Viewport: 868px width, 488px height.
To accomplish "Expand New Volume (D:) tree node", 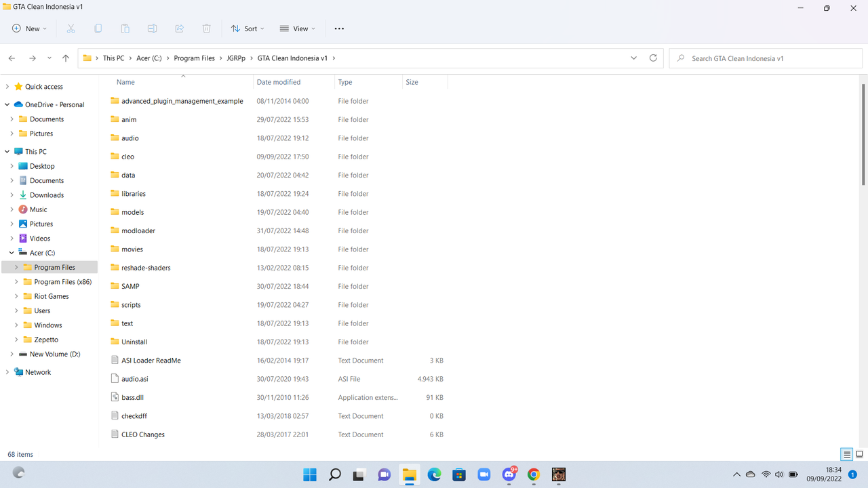I will 12,354.
